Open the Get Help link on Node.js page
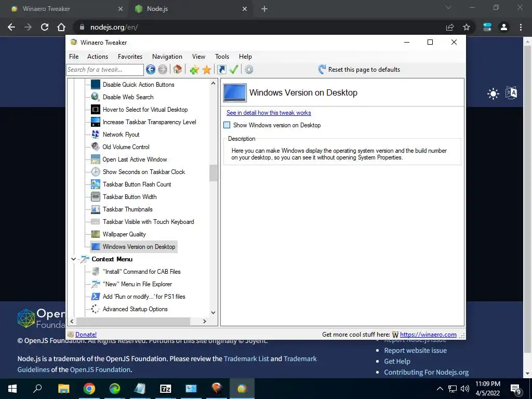 click(397, 362)
